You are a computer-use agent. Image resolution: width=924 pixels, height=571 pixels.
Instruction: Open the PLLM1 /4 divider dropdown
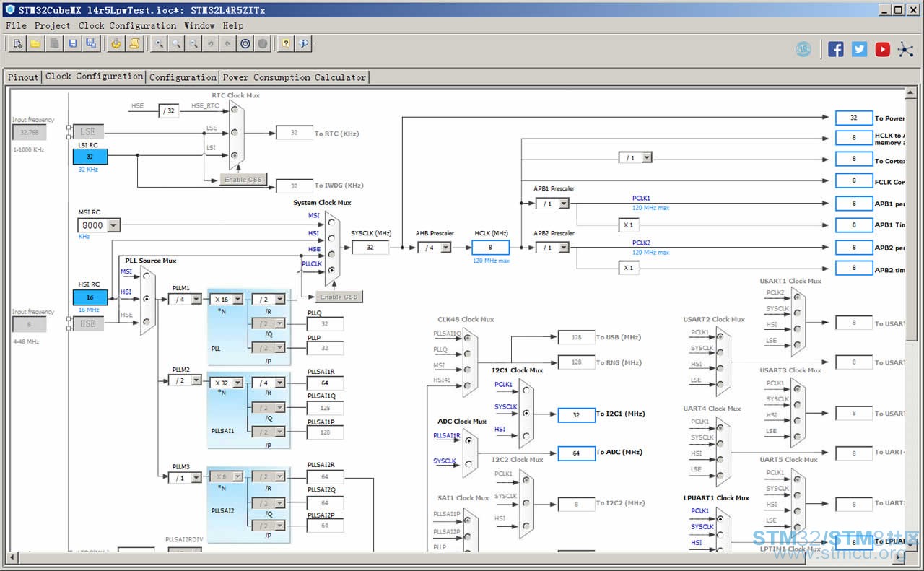point(185,299)
